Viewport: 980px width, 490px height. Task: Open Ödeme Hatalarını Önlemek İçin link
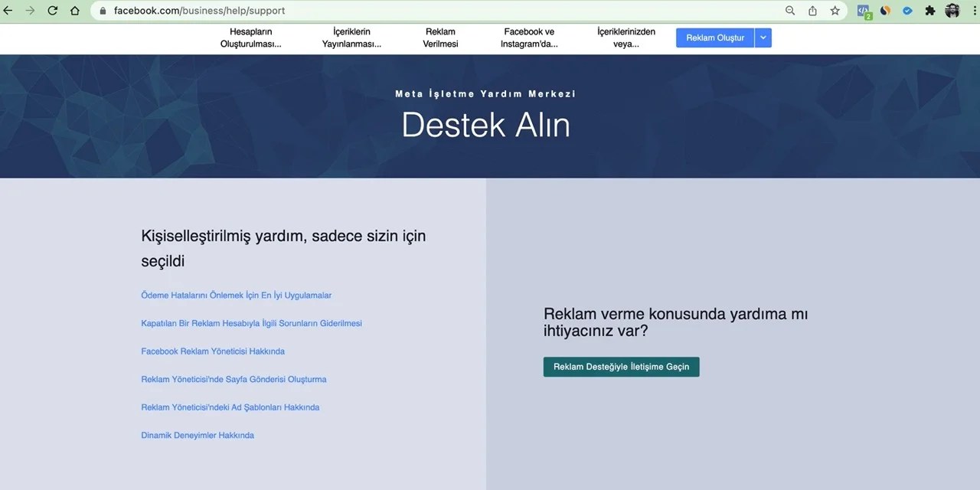point(237,295)
